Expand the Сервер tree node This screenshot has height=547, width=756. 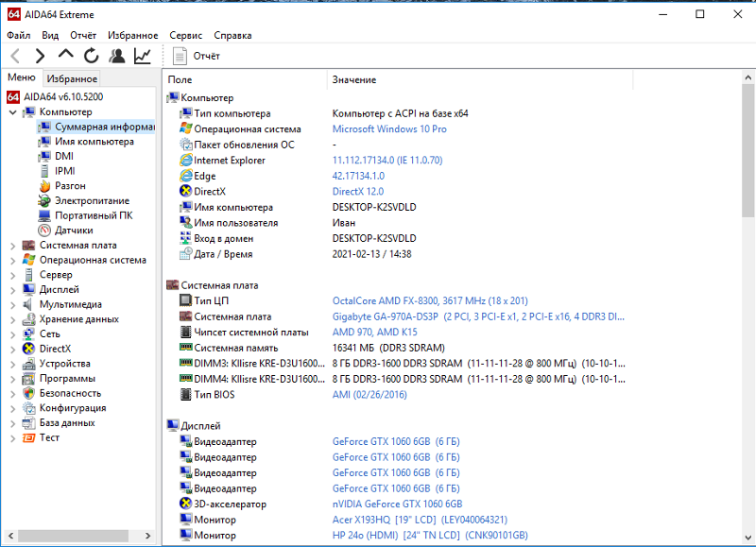point(13,275)
